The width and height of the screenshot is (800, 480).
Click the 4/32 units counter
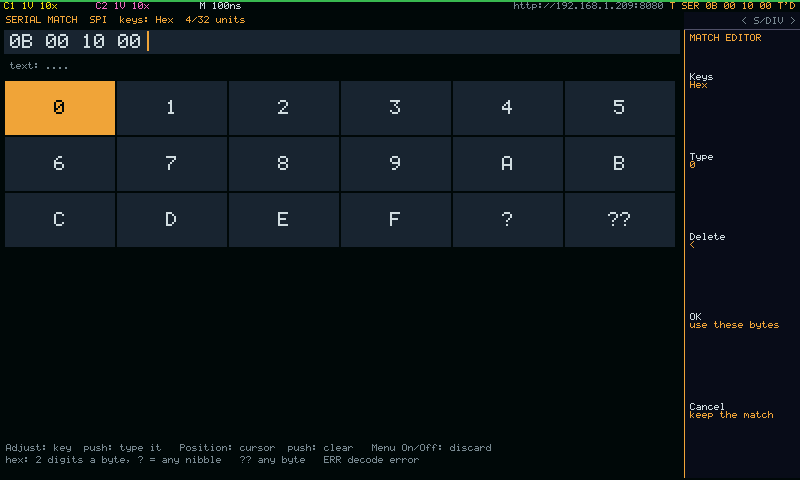[x=215, y=20]
